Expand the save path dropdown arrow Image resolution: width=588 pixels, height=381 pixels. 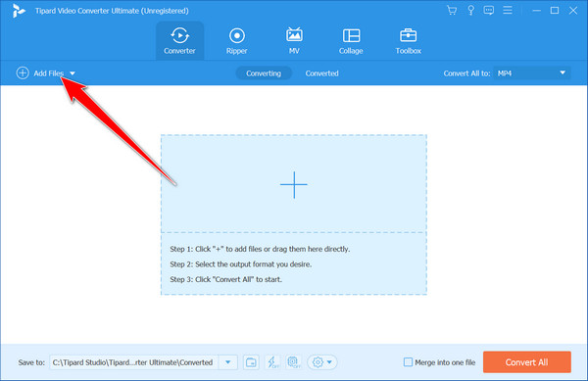(x=228, y=362)
